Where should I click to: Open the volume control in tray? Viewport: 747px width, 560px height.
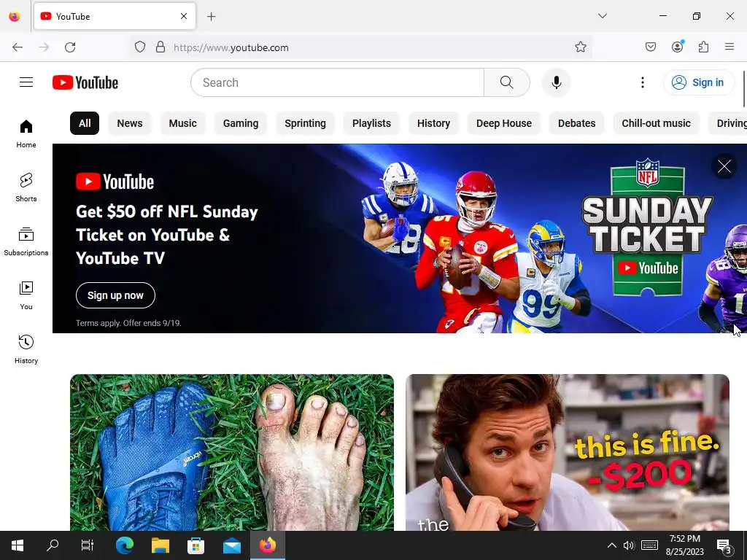pyautogui.click(x=629, y=545)
